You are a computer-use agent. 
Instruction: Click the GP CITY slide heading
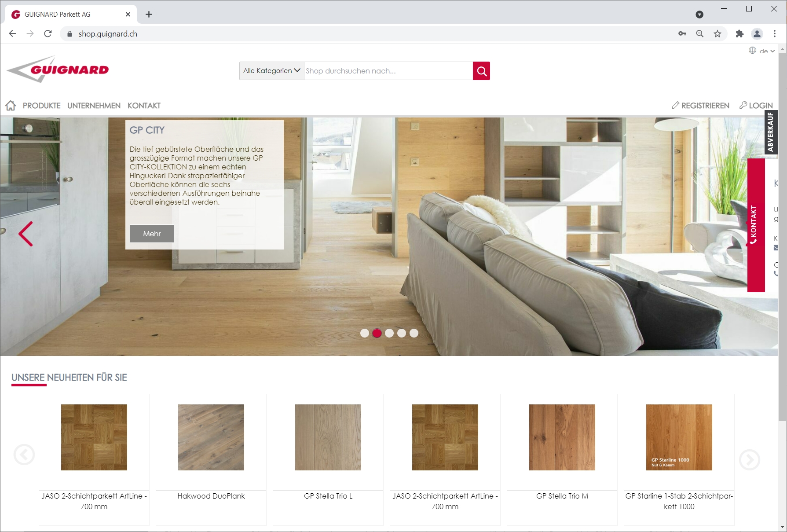[x=147, y=130]
